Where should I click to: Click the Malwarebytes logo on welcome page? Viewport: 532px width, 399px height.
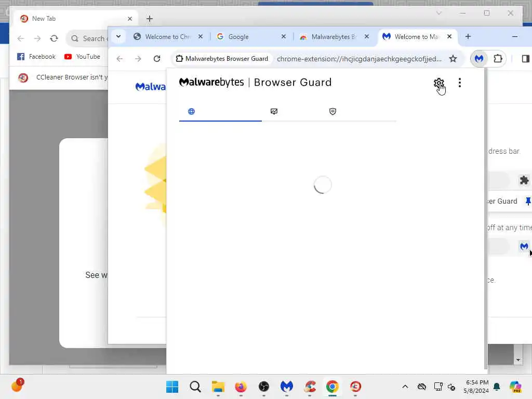[150, 87]
